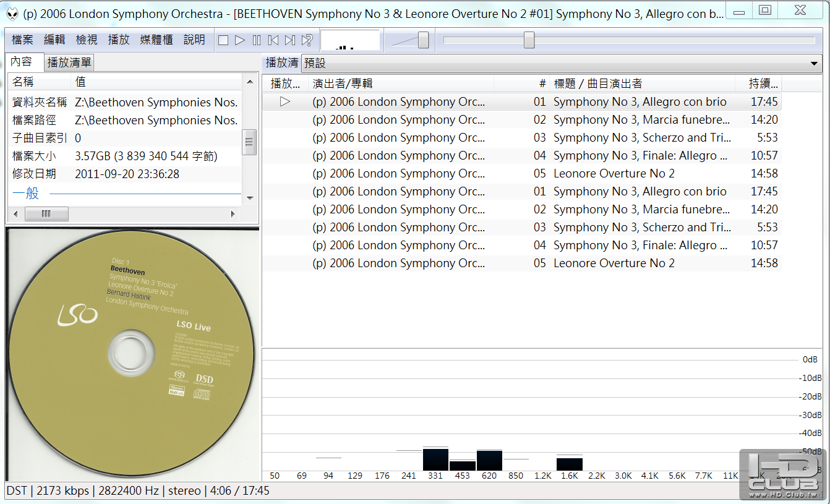The width and height of the screenshot is (830, 504).
Task: Sort by the 演出者/專輯 column header
Action: pos(401,83)
